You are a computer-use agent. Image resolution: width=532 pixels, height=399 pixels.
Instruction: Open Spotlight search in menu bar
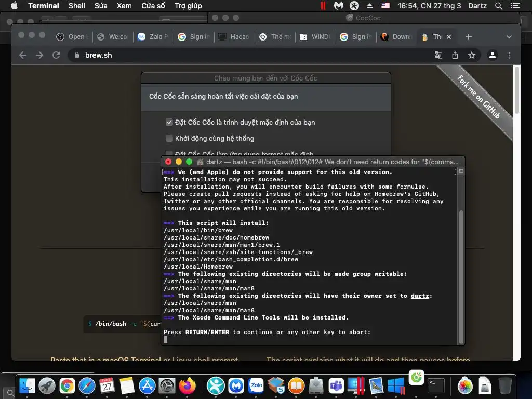(x=498, y=6)
